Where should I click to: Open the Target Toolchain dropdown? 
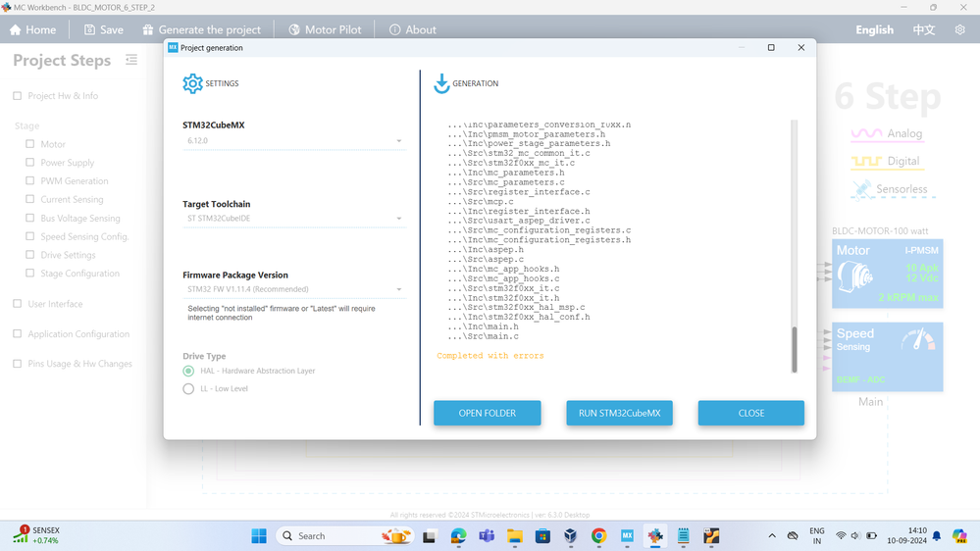click(x=293, y=219)
